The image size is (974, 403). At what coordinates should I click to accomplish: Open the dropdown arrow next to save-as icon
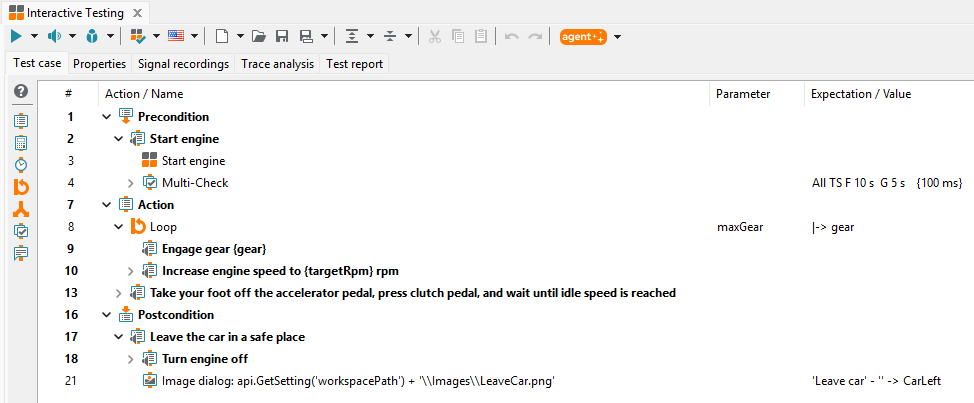[324, 37]
